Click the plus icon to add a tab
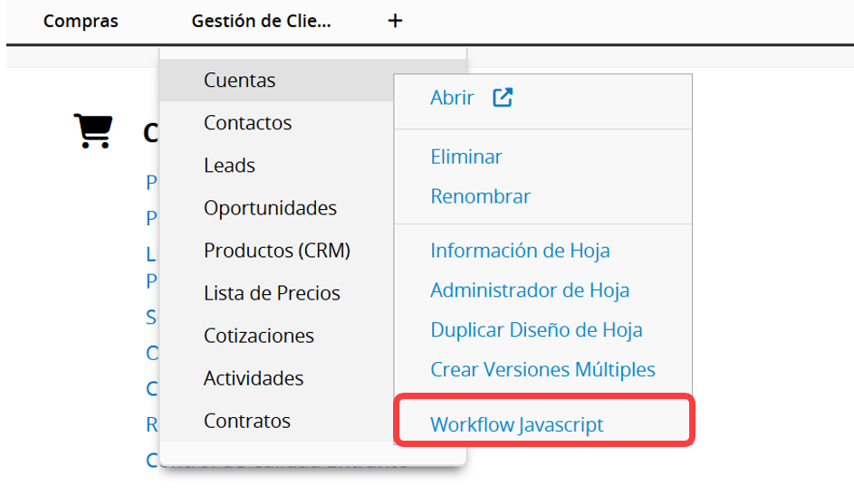 tap(395, 21)
